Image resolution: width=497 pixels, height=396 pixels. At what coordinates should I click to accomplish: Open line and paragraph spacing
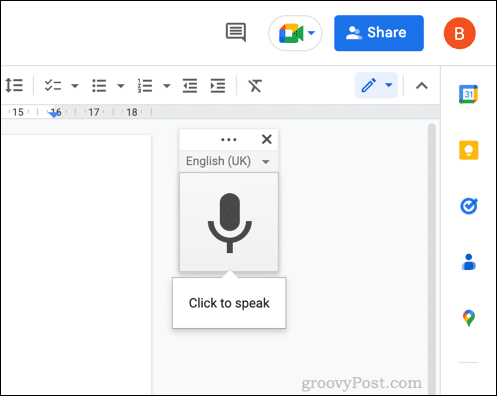(x=14, y=85)
